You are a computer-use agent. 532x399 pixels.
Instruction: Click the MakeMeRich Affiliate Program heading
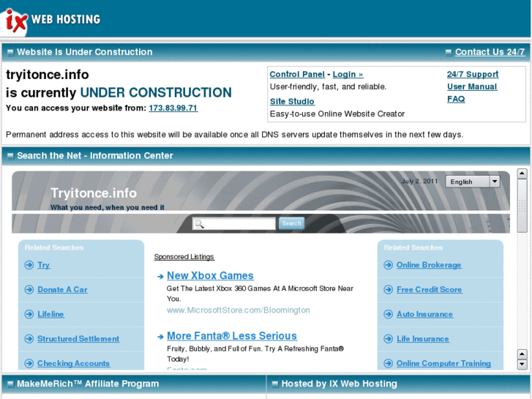point(88,384)
